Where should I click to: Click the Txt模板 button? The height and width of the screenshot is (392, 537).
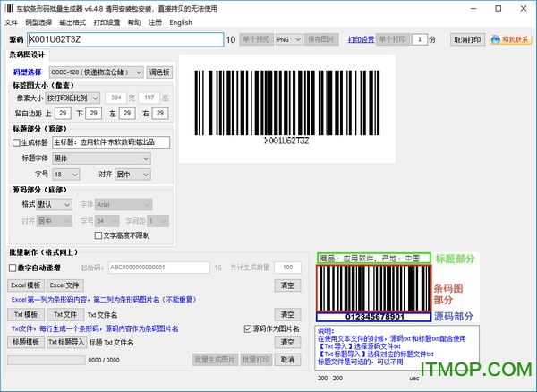pos(26,315)
